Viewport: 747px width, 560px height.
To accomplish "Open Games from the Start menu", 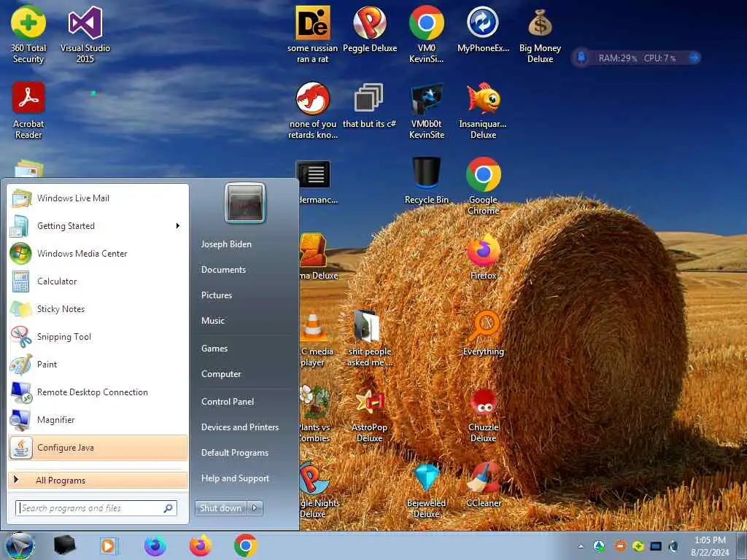I will click(214, 348).
